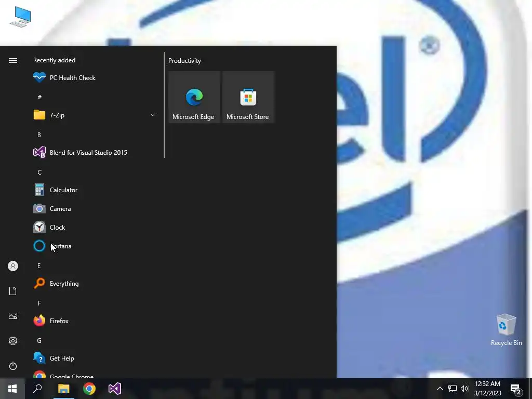Expand the 7-Zip folder chevron
Viewport: 532px width, 399px height.
click(153, 115)
